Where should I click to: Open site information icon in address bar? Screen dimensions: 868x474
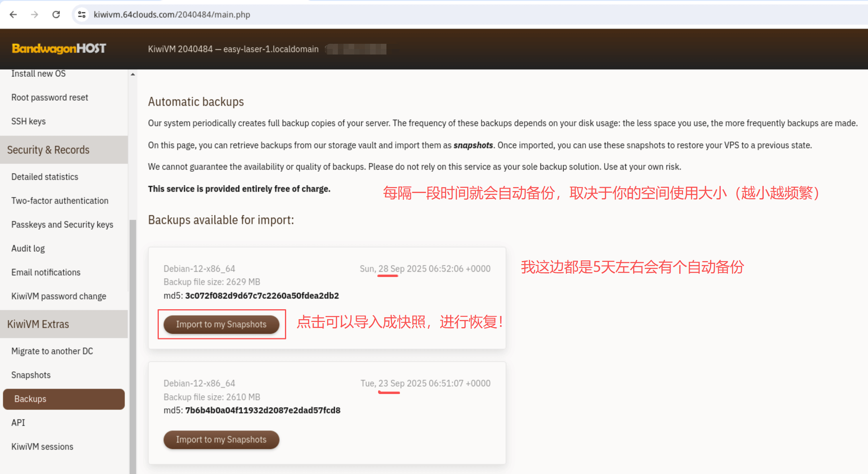point(82,15)
